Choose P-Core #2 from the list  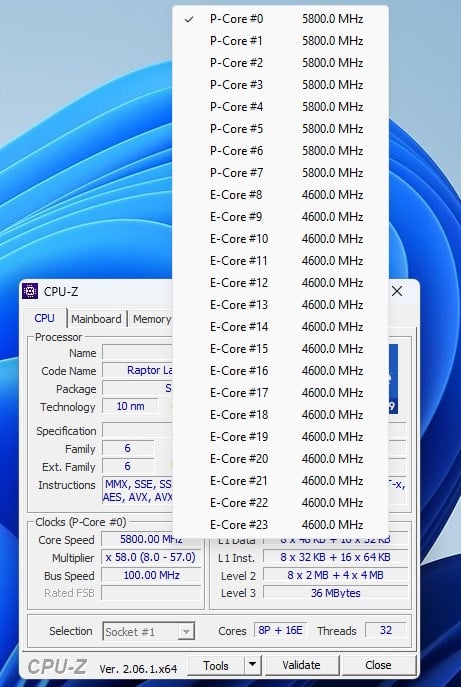pyautogui.click(x=280, y=63)
